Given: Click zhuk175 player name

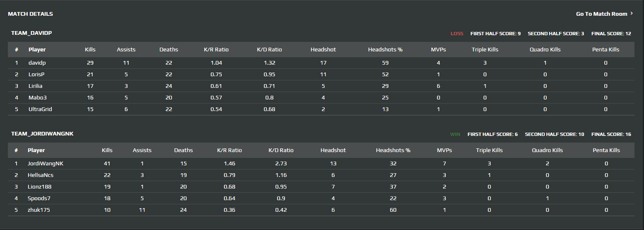Looking at the screenshot, I should 38,210.
